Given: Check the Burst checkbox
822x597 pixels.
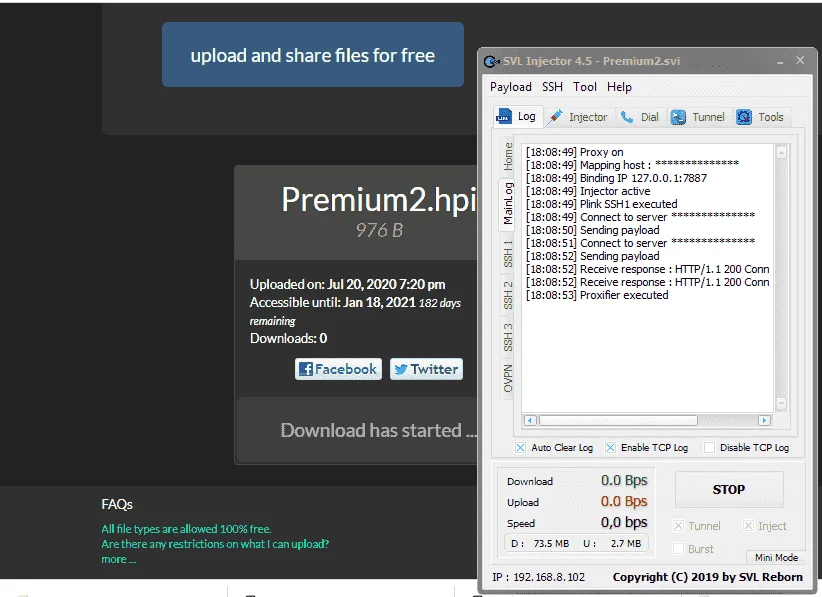Looking at the screenshot, I should pos(678,549).
